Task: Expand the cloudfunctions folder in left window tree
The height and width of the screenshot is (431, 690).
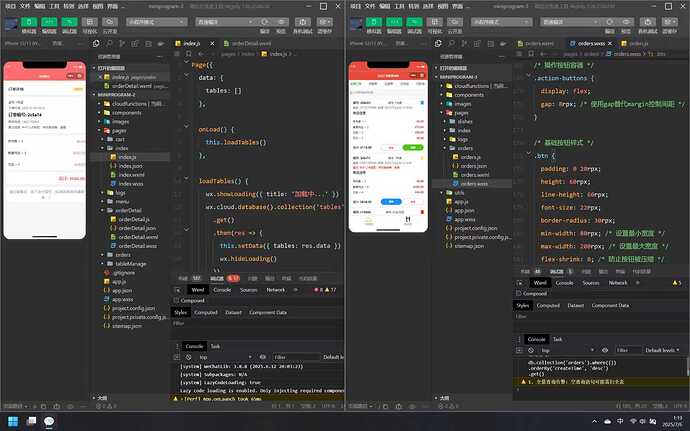Action: [x=99, y=104]
